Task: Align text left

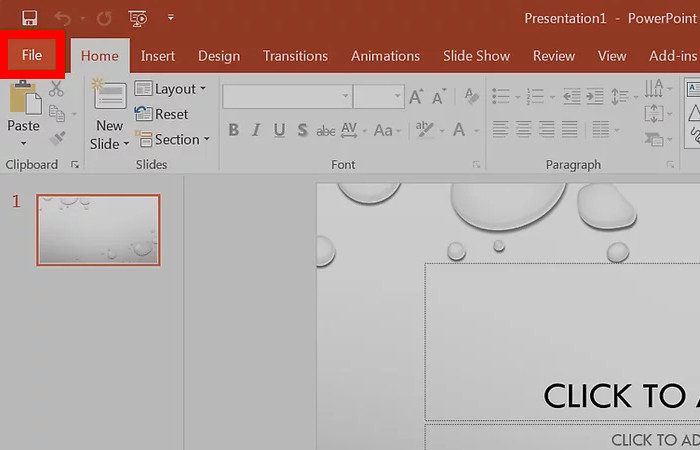Action: click(x=500, y=130)
